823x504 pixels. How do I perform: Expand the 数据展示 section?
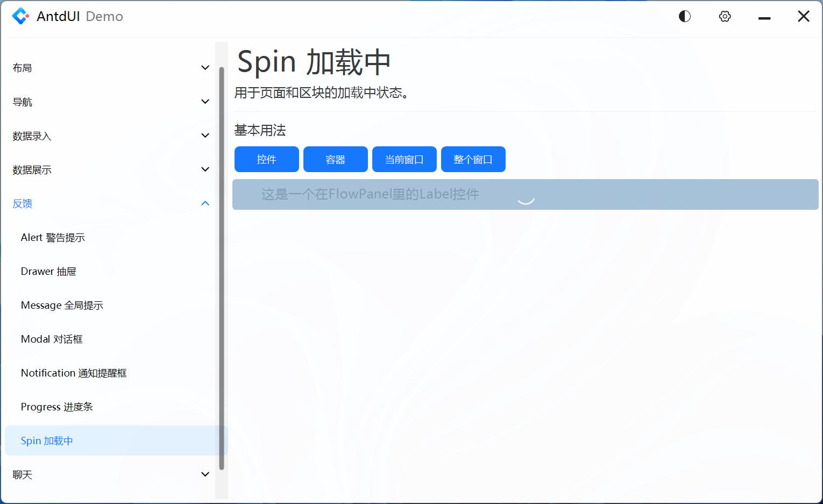(108, 169)
